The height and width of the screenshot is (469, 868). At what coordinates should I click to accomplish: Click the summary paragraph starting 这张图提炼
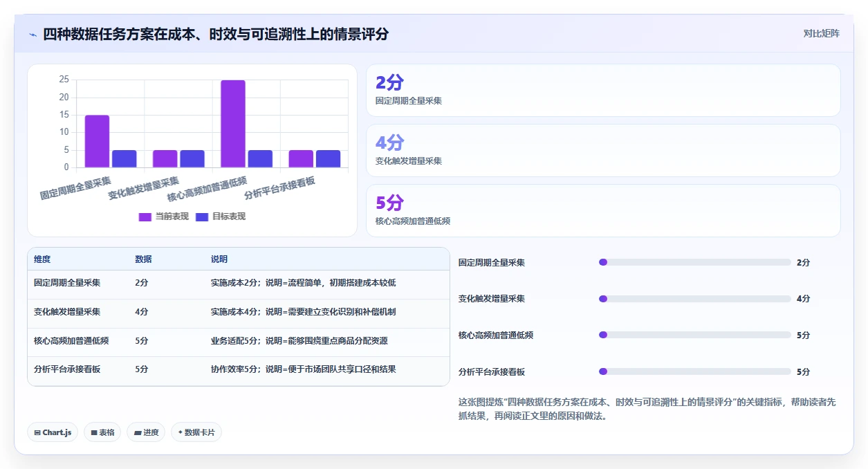647,409
